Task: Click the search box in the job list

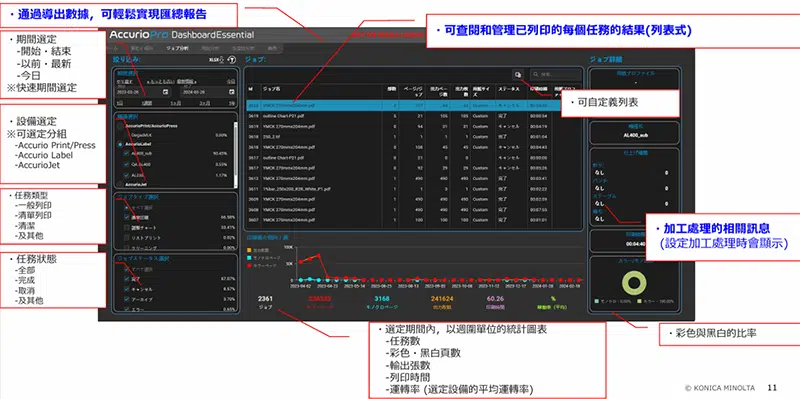Action: [x=555, y=74]
